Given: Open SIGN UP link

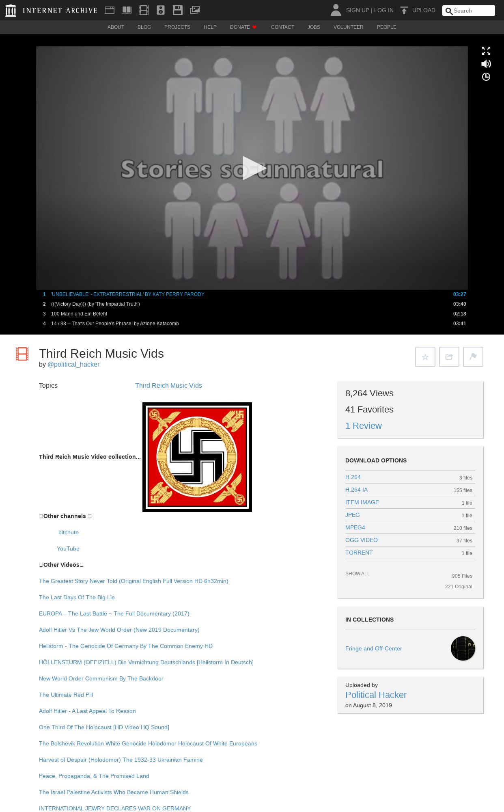Looking at the screenshot, I should point(358,10).
